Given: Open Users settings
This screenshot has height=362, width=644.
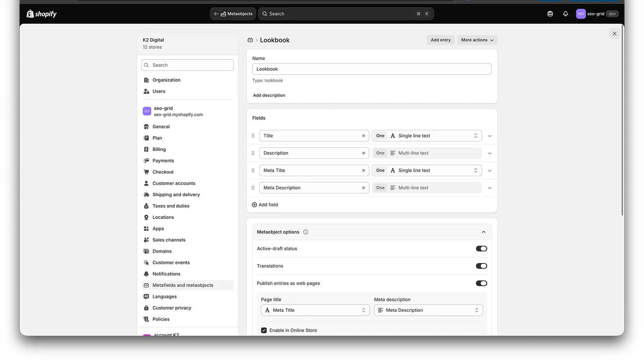Looking at the screenshot, I should point(188,91).
